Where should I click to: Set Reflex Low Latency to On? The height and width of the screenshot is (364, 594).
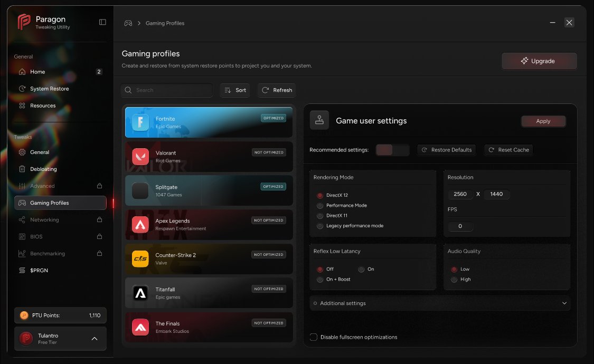tap(361, 270)
